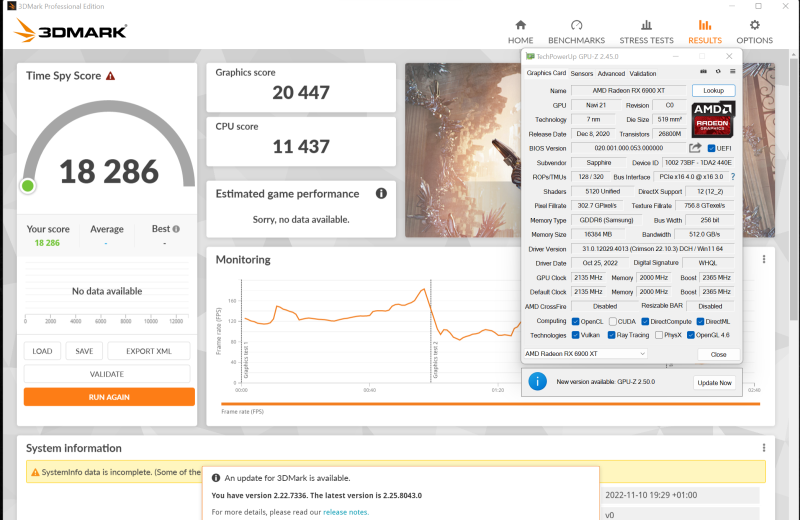
Task: Open the AMD Radeon RX 6900 XT dropdown
Action: pyautogui.click(x=586, y=354)
